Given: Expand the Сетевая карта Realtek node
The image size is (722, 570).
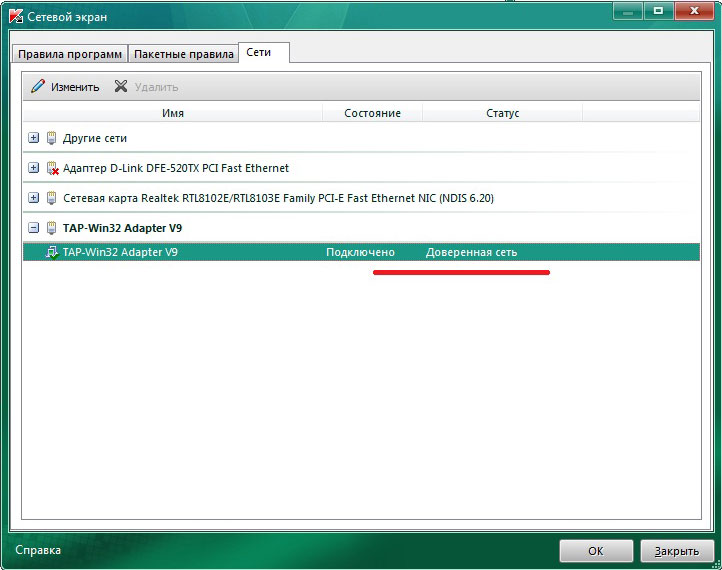Looking at the screenshot, I should (x=34, y=198).
